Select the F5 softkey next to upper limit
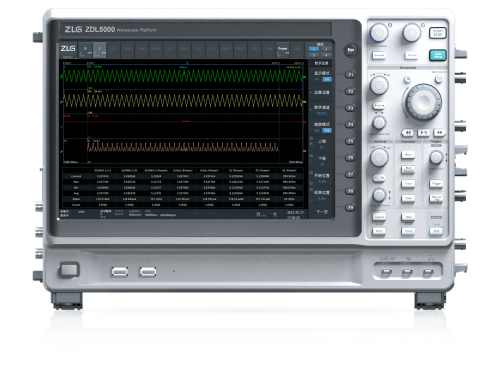 pyautogui.click(x=350, y=141)
